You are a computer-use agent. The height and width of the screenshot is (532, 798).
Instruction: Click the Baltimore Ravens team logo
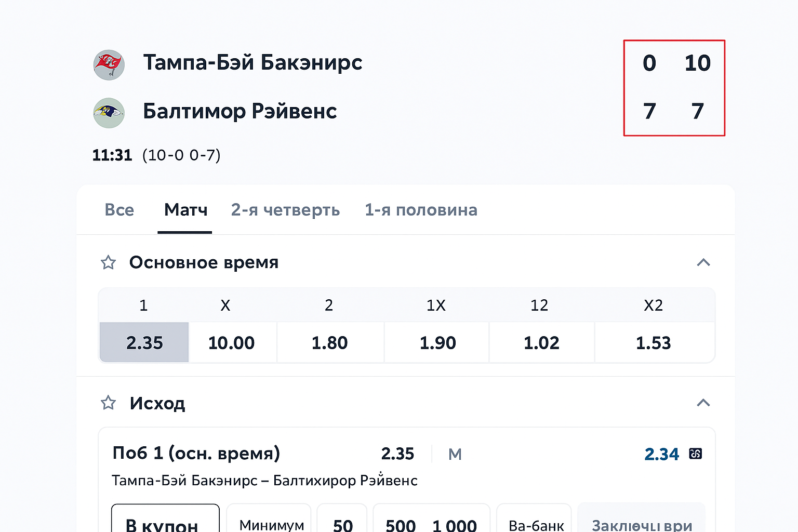[x=109, y=113]
